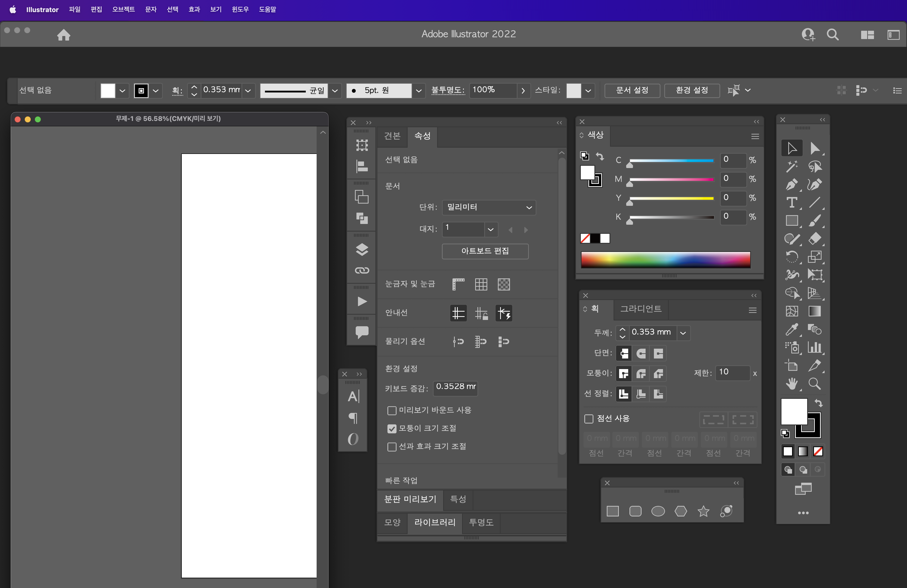
Task: Click the star shape icon
Action: pyautogui.click(x=703, y=511)
